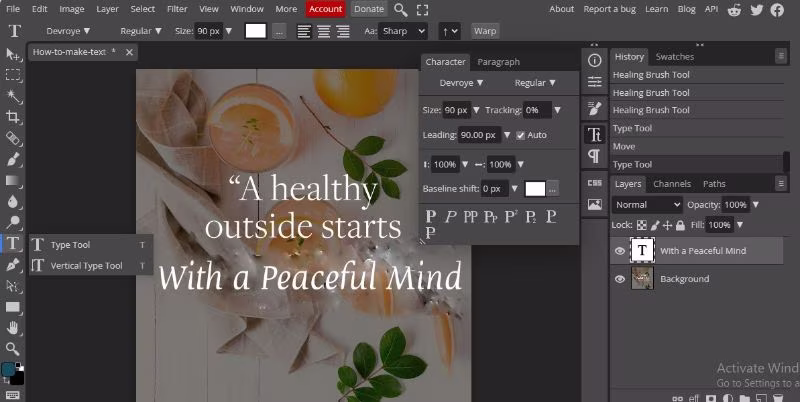Expand the layer Opacity arrow
This screenshot has height=402, width=800.
[756, 205]
